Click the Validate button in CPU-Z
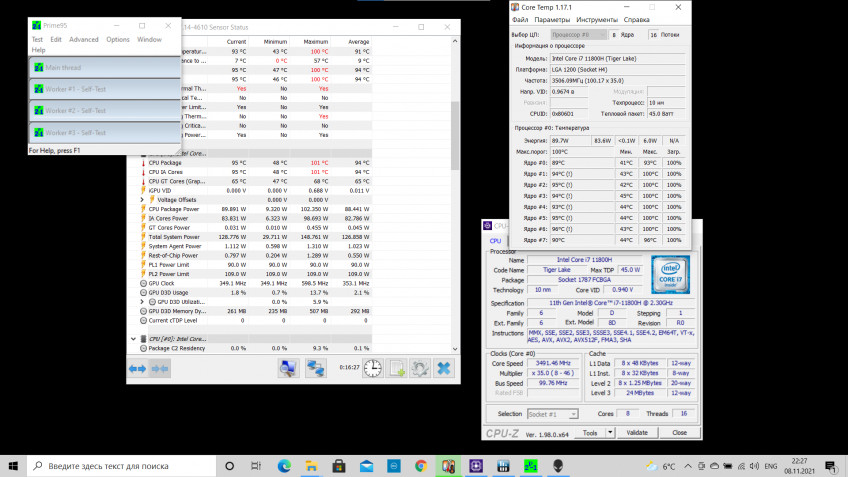848x477 pixels. click(x=637, y=433)
